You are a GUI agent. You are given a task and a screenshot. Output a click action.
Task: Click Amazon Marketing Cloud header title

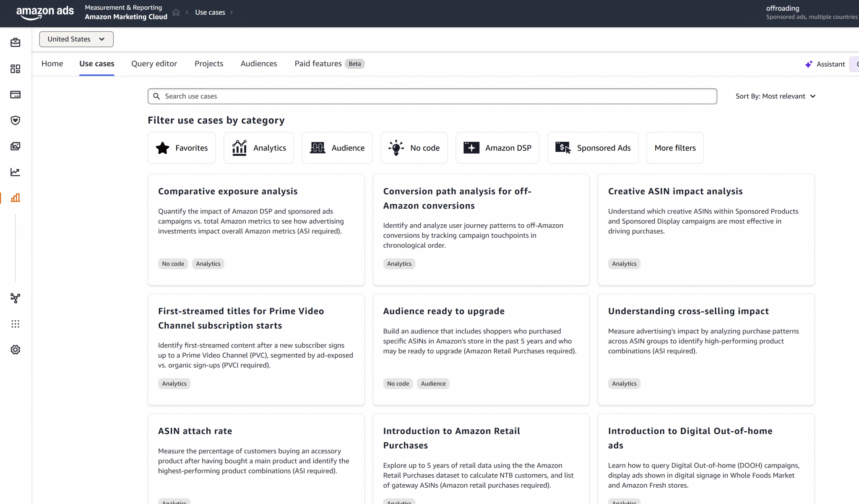(x=126, y=17)
